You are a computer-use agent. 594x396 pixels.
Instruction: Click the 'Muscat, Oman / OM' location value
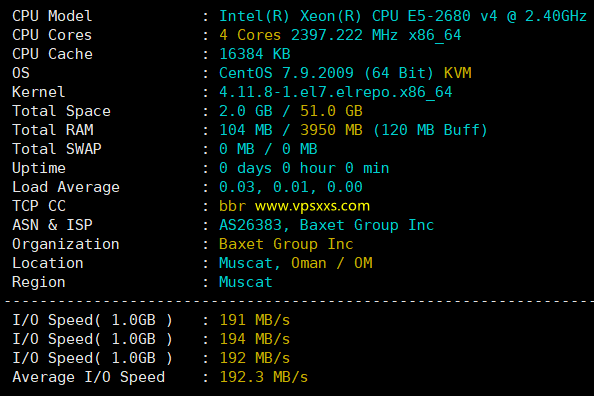295,263
